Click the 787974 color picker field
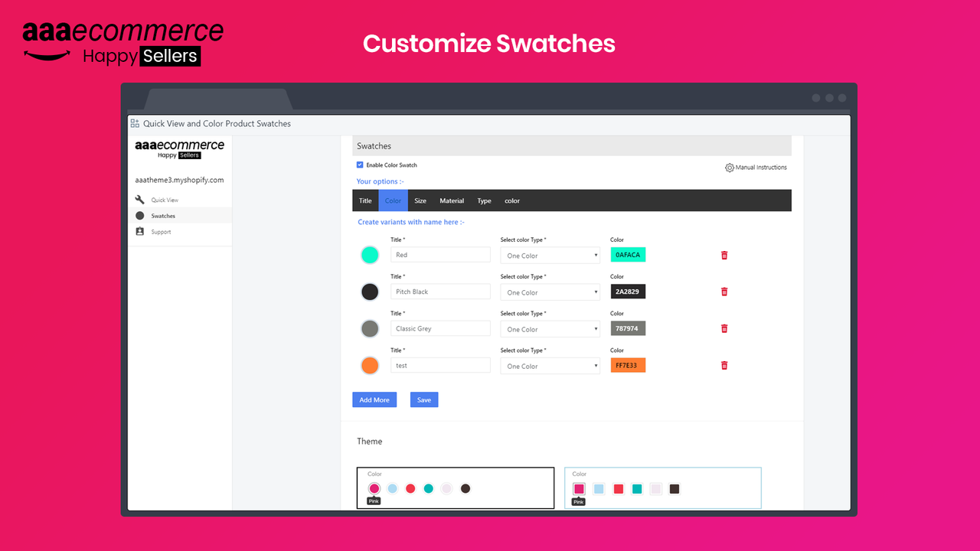This screenshot has height=551, width=980. [628, 328]
